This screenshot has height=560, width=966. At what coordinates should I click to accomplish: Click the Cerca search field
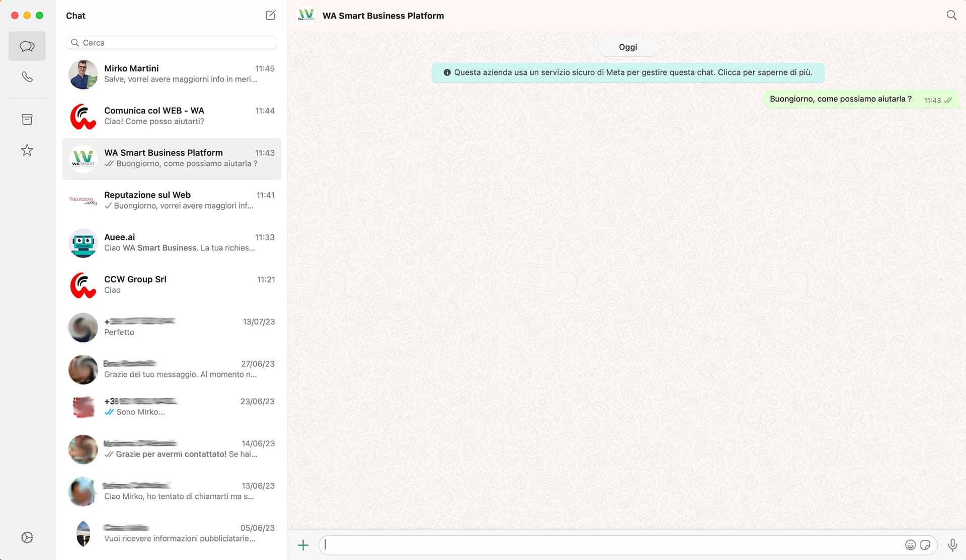[172, 43]
